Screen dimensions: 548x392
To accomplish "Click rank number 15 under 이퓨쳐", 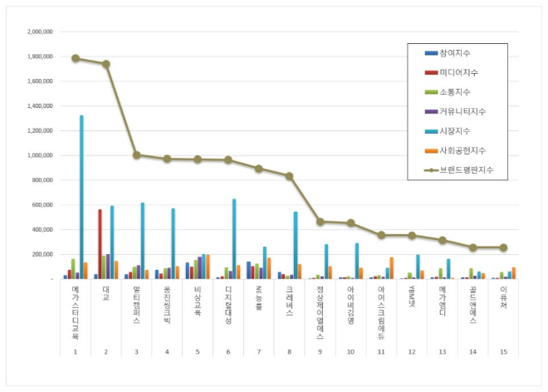I will click(x=503, y=351).
